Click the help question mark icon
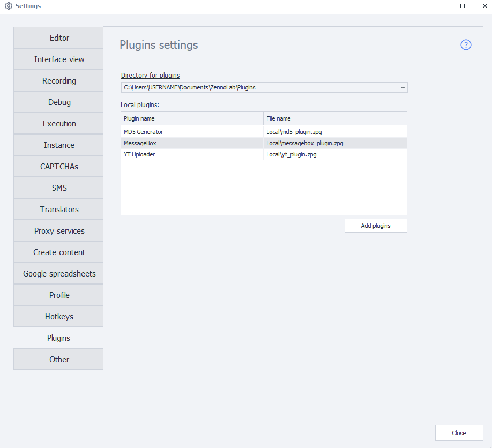Viewport: 492px width, 448px height. pyautogui.click(x=466, y=45)
